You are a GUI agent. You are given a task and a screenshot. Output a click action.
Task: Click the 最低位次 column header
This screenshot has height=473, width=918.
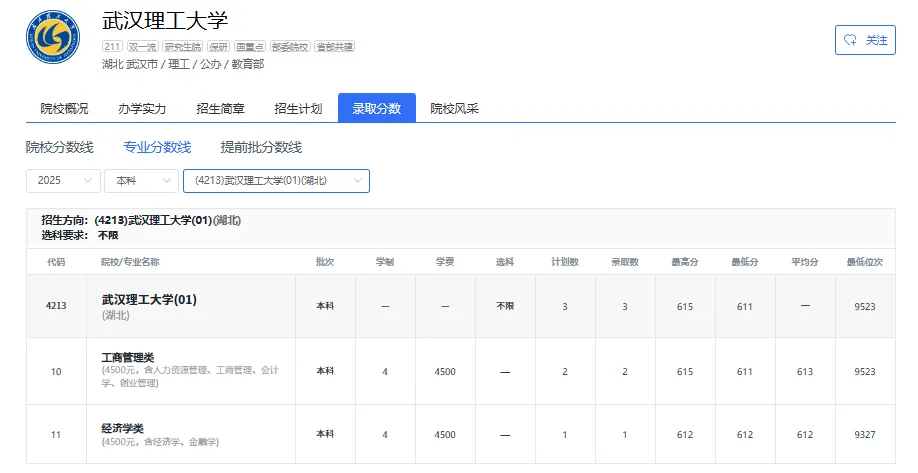click(x=865, y=262)
